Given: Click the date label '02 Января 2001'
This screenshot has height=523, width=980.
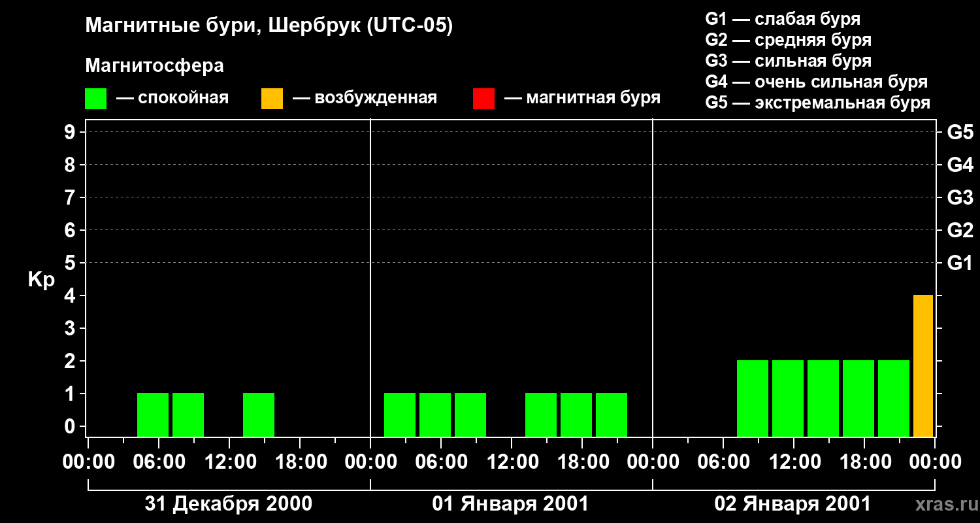Looking at the screenshot, I should click(x=792, y=504).
